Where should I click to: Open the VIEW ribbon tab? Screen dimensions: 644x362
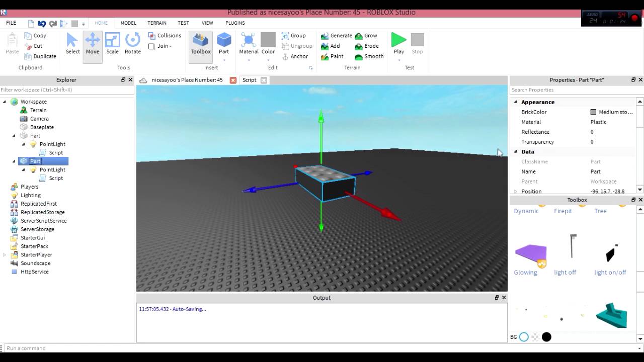pyautogui.click(x=207, y=23)
